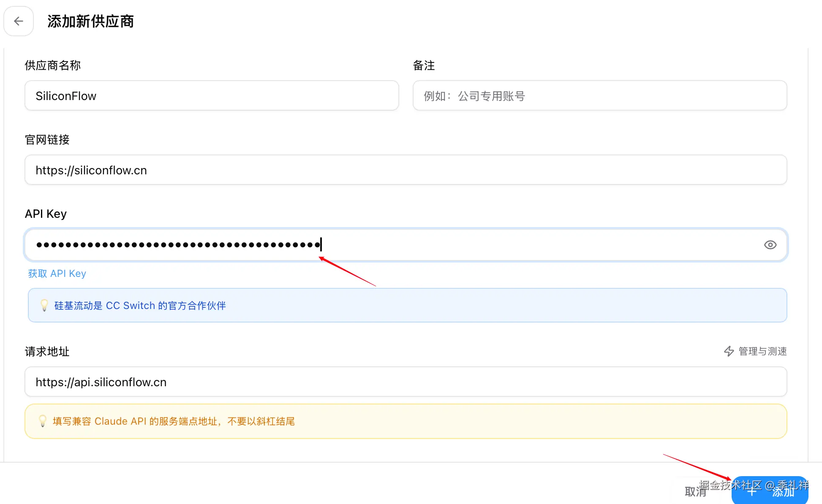Show the hidden API Key with eye icon
Image resolution: width=822 pixels, height=504 pixels.
(x=770, y=245)
